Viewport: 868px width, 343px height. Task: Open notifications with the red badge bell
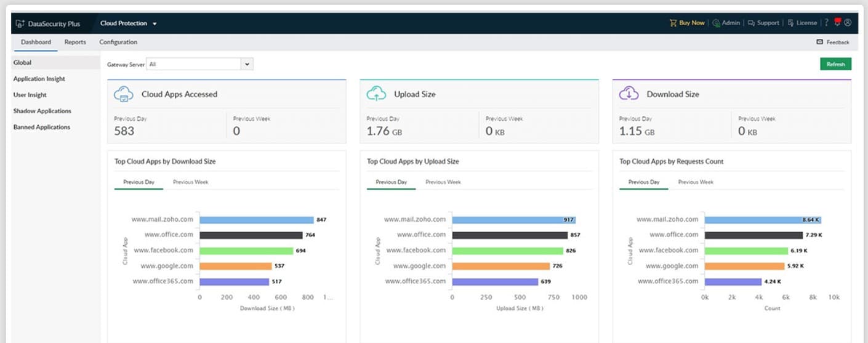[x=838, y=22]
